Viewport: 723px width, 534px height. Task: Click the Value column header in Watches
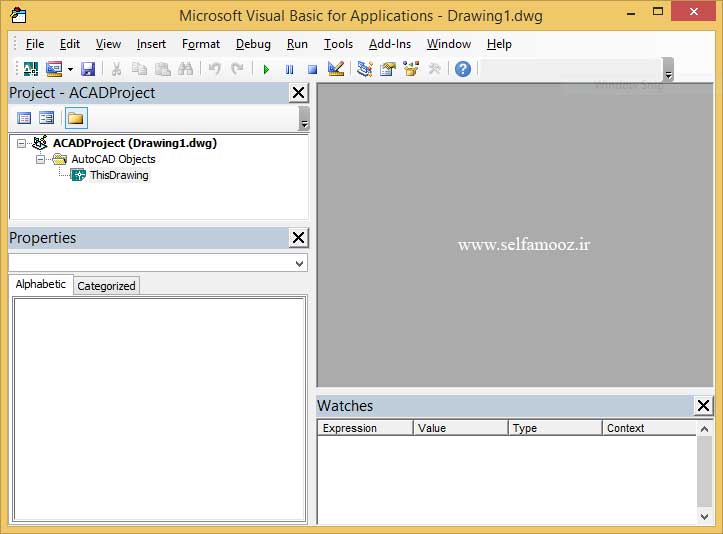(461, 428)
